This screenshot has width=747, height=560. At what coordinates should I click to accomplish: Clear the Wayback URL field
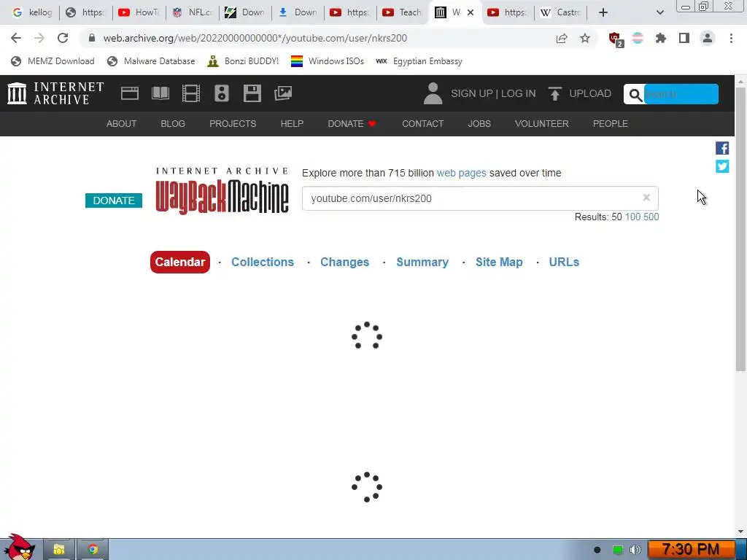[646, 198]
